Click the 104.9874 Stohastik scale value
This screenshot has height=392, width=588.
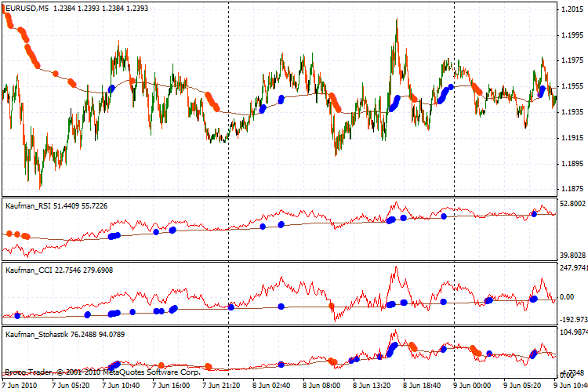tap(572, 333)
